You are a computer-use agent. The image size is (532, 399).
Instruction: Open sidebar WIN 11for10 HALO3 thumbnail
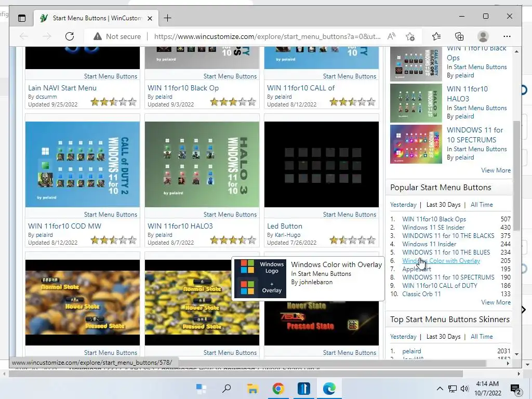416,103
